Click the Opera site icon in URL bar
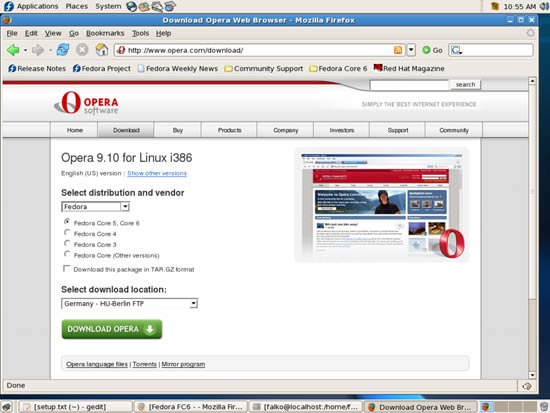 pos(121,50)
